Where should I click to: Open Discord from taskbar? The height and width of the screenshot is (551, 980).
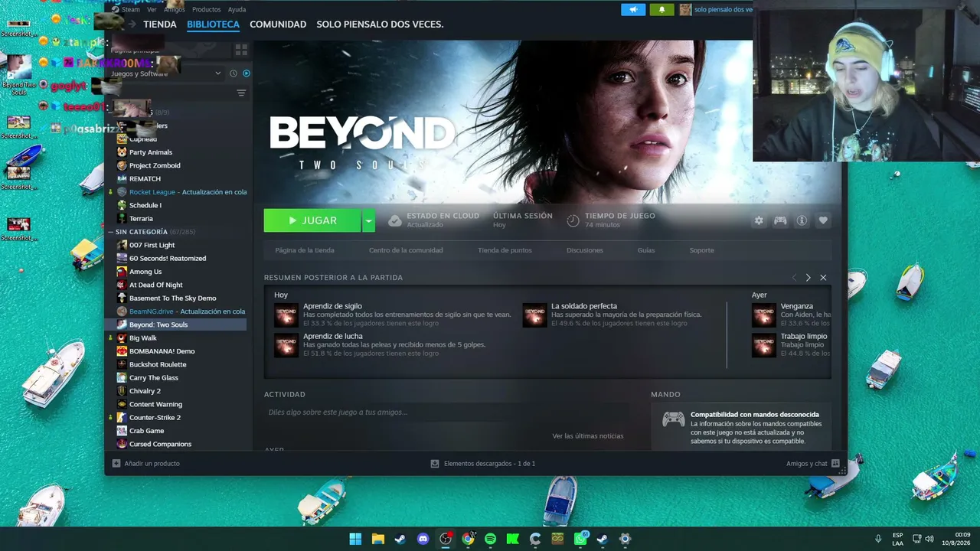coord(423,539)
